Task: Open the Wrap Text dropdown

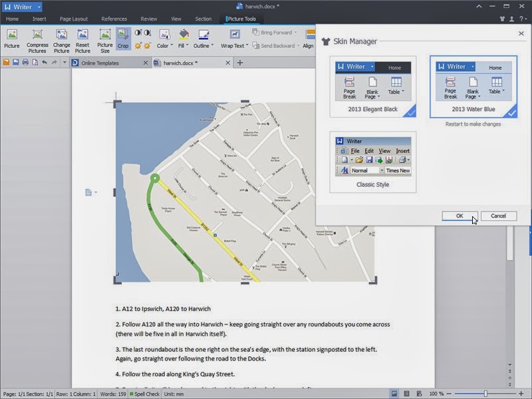Action: 235,39
